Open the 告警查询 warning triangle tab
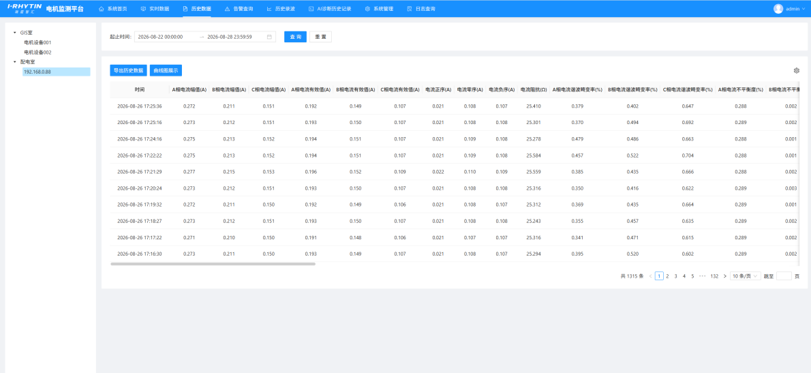This screenshot has width=811, height=373. 238,9
